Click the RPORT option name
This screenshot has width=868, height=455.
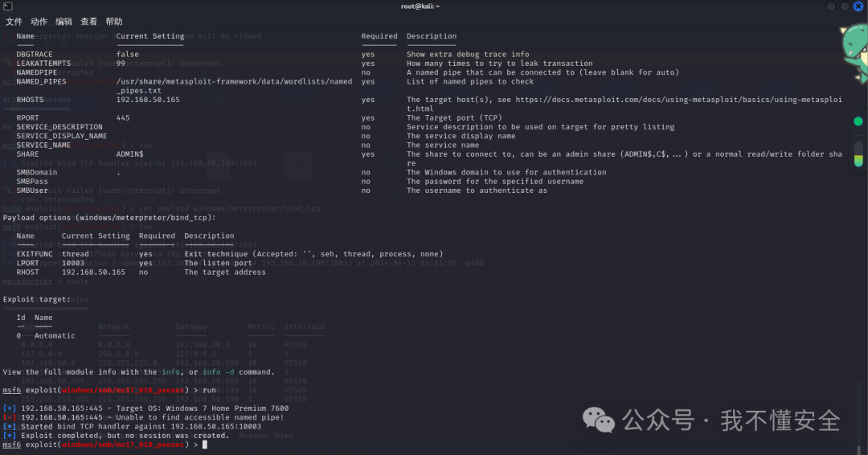[27, 118]
